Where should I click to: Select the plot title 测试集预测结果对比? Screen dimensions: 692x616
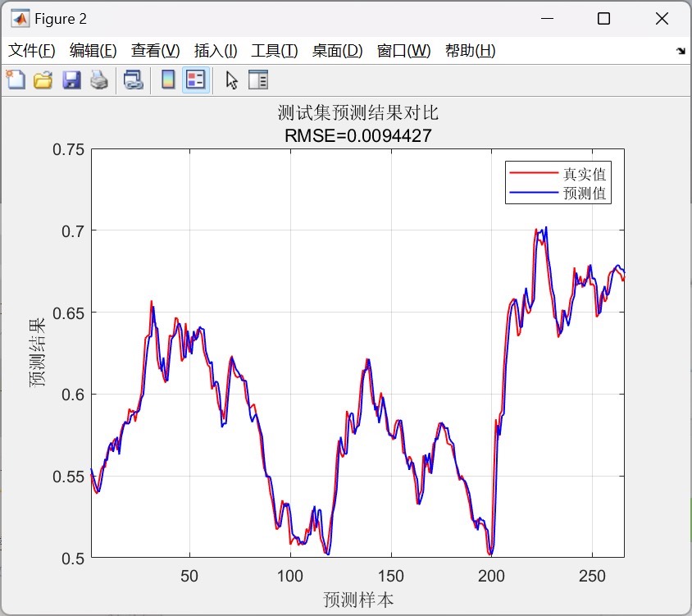coord(358,112)
